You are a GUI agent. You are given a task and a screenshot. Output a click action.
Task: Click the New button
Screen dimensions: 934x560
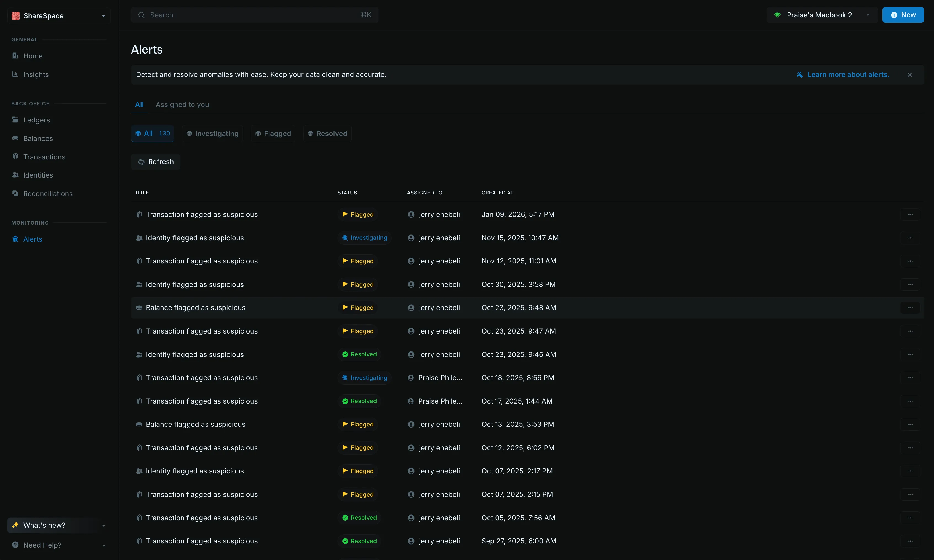(x=903, y=15)
